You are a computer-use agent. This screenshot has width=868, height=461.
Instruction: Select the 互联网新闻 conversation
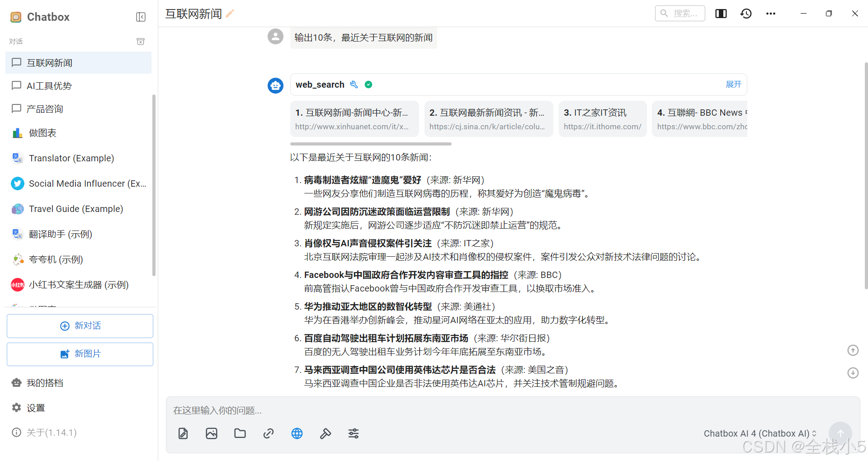[78, 63]
